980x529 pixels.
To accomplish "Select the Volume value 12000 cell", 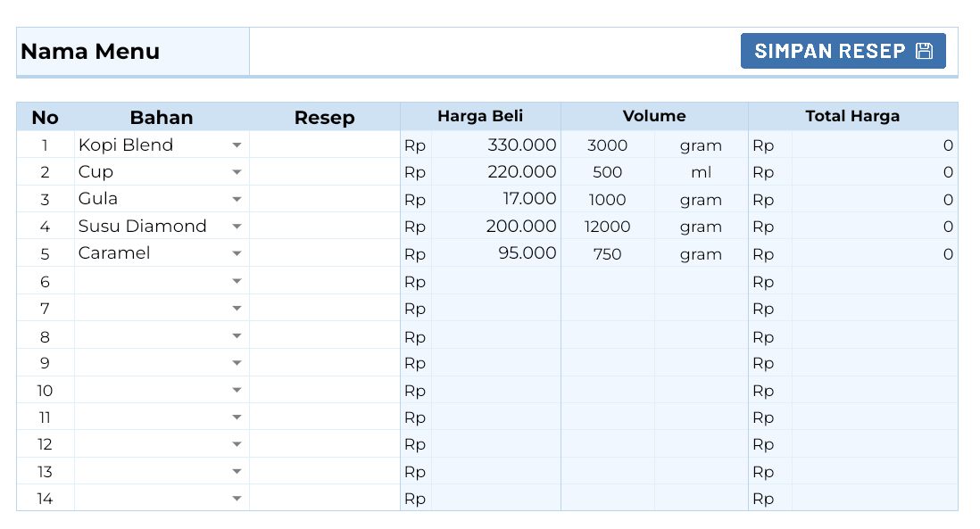I will [607, 227].
